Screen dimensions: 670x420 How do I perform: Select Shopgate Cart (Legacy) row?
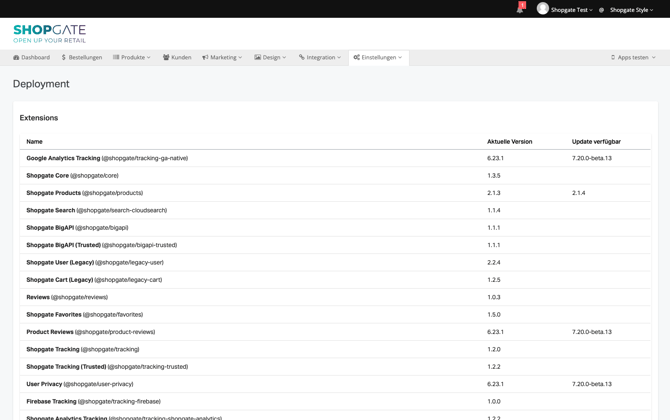[x=335, y=280]
